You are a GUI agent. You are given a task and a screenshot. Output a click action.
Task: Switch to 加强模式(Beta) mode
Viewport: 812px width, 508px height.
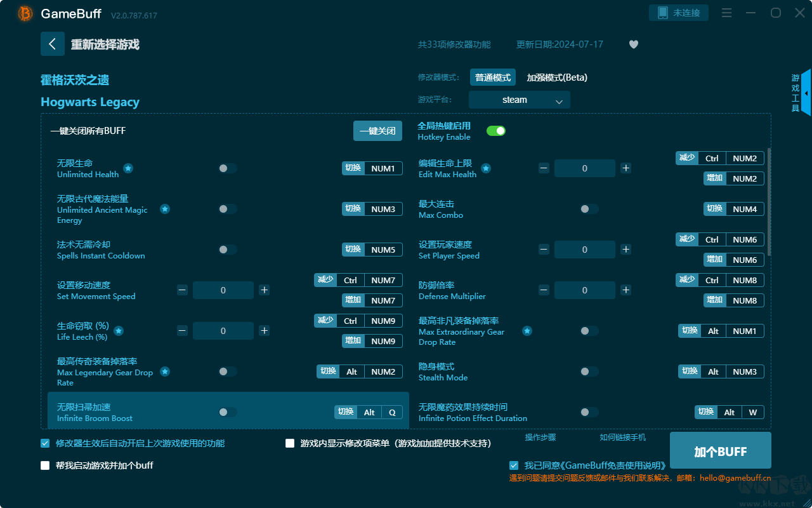pos(557,77)
